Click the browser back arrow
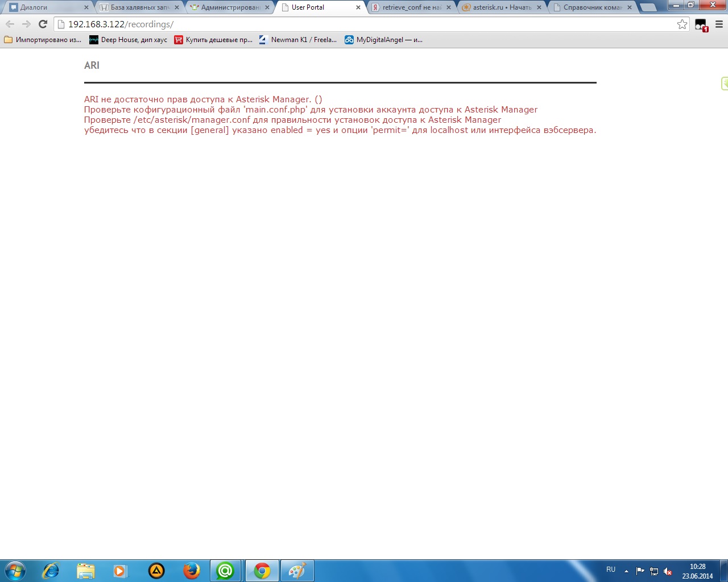Image resolution: width=728 pixels, height=582 pixels. (x=10, y=24)
